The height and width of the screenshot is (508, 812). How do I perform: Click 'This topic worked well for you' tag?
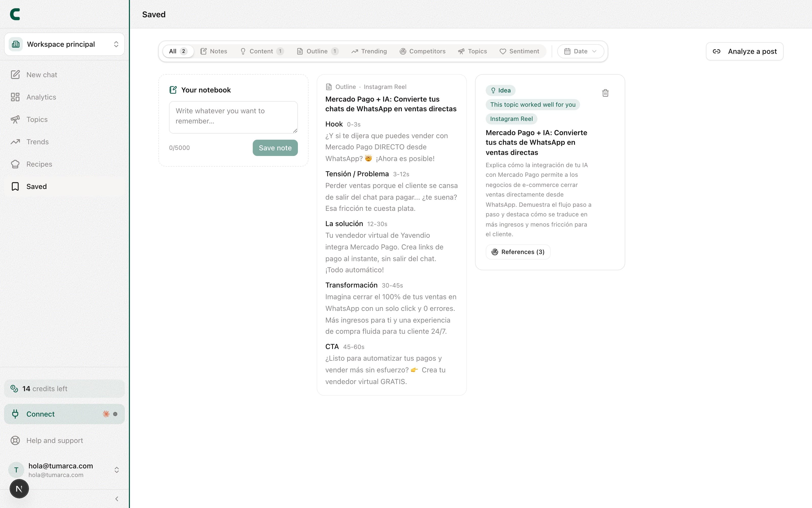click(x=533, y=104)
